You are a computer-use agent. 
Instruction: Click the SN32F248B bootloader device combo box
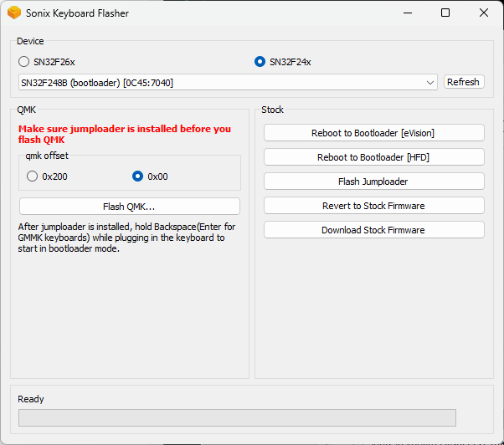(x=228, y=83)
